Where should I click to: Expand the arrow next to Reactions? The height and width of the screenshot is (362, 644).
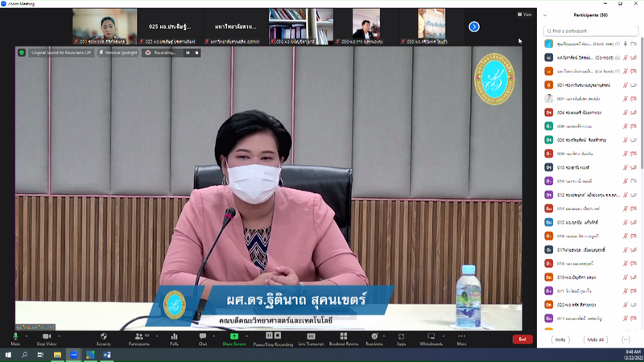pyautogui.click(x=384, y=336)
